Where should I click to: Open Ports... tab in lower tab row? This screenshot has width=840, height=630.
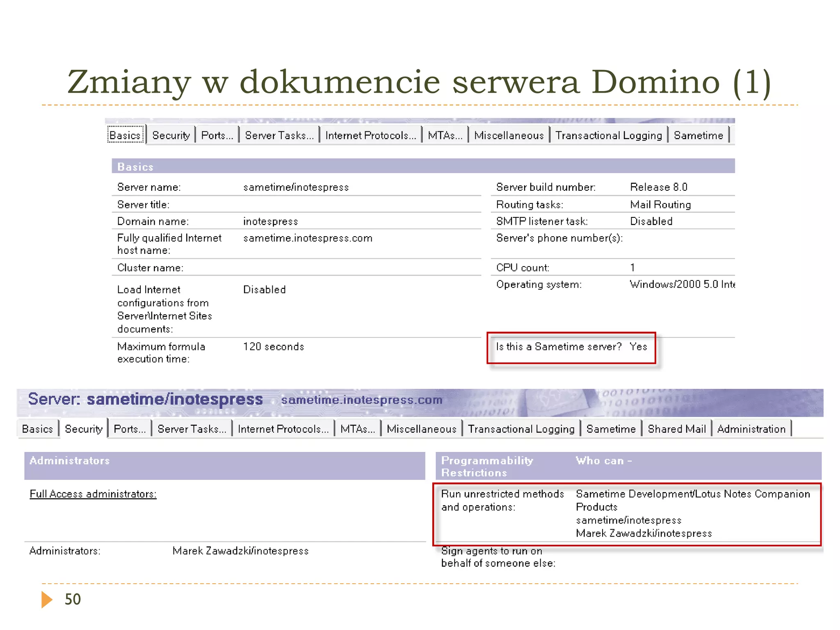coord(130,429)
